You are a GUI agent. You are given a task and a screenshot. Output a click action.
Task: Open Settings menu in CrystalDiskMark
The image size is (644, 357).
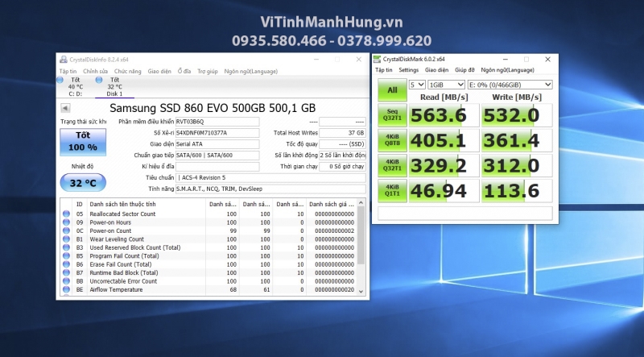(409, 70)
